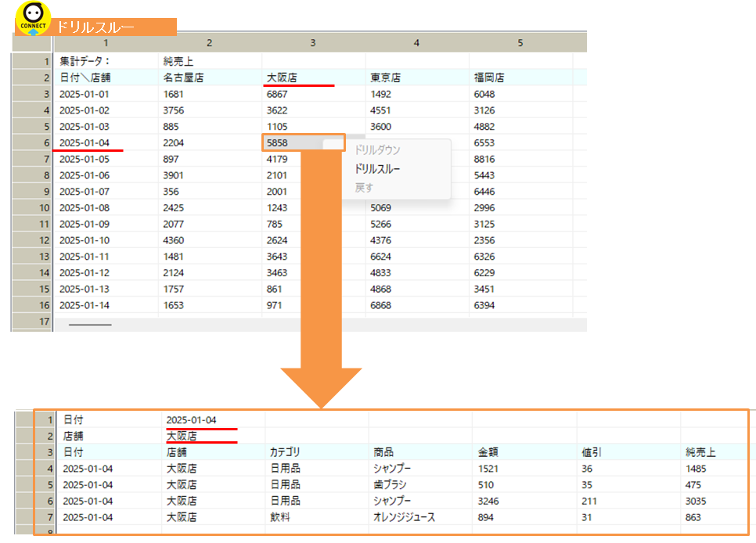Move the horizontal scrollbar under the upper grid
Screen dimensions: 756x543
pyautogui.click(x=90, y=325)
